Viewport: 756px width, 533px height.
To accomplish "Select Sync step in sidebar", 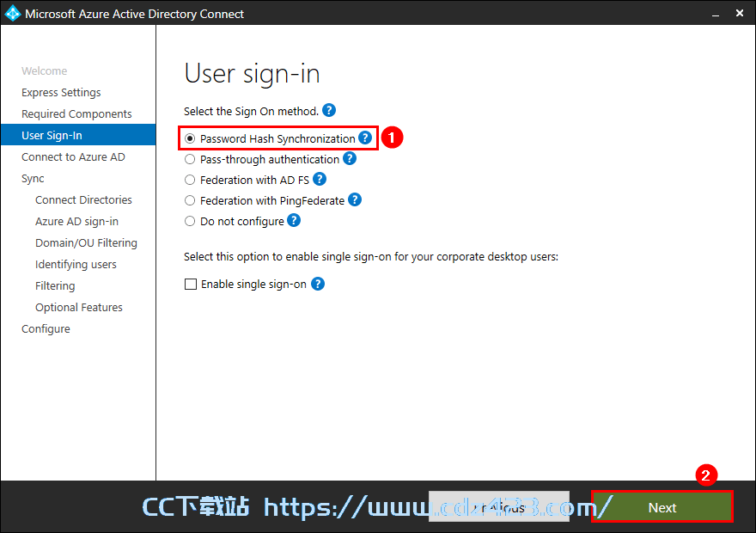I will tap(33, 179).
